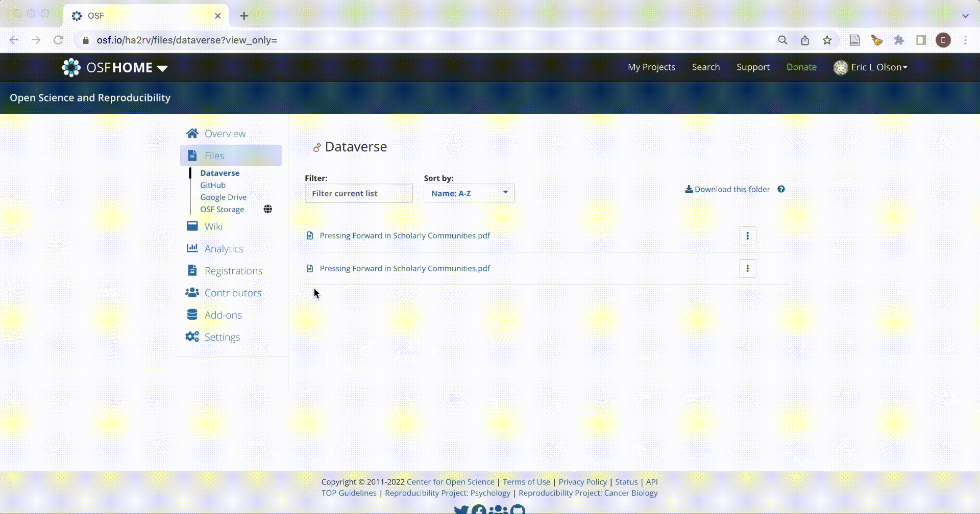Click the browser back arrow
This screenshot has width=980, height=514.
(14, 40)
